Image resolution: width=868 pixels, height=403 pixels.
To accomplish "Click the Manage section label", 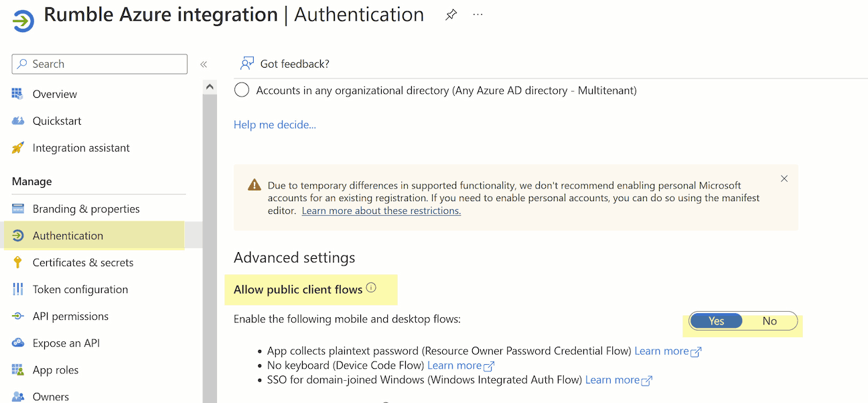I will 31,181.
